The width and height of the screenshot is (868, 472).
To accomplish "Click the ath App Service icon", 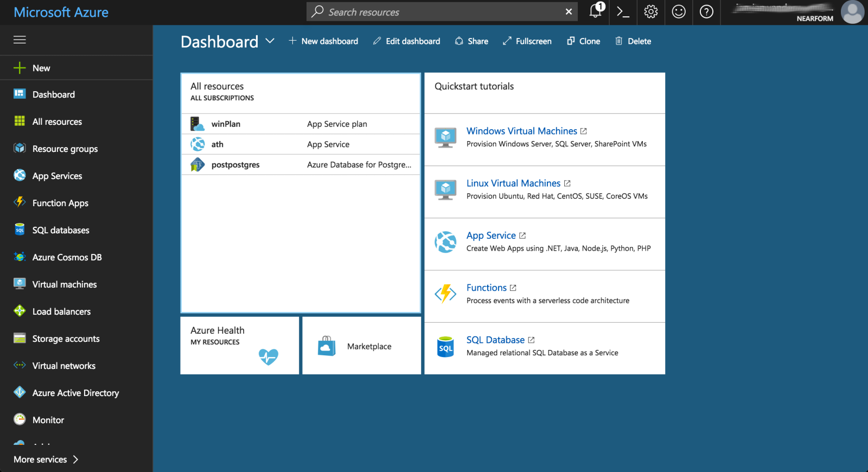I will 197,144.
